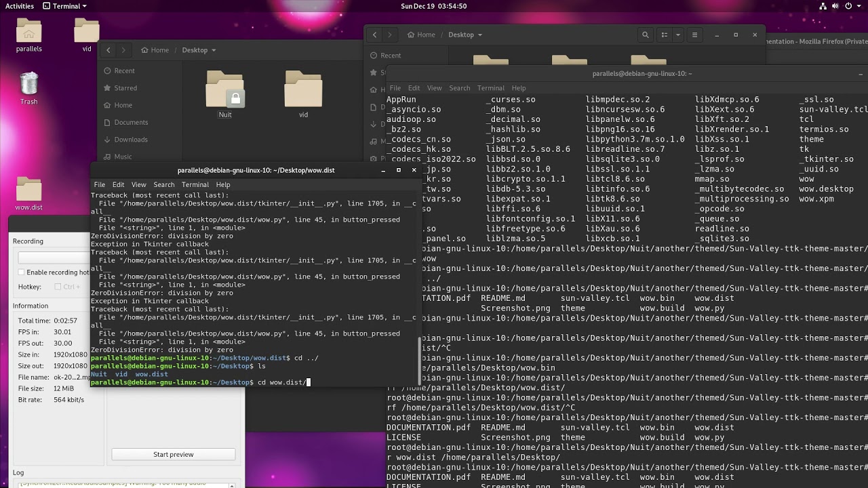Click Activities in the top bar
868x488 pixels.
tap(20, 6)
